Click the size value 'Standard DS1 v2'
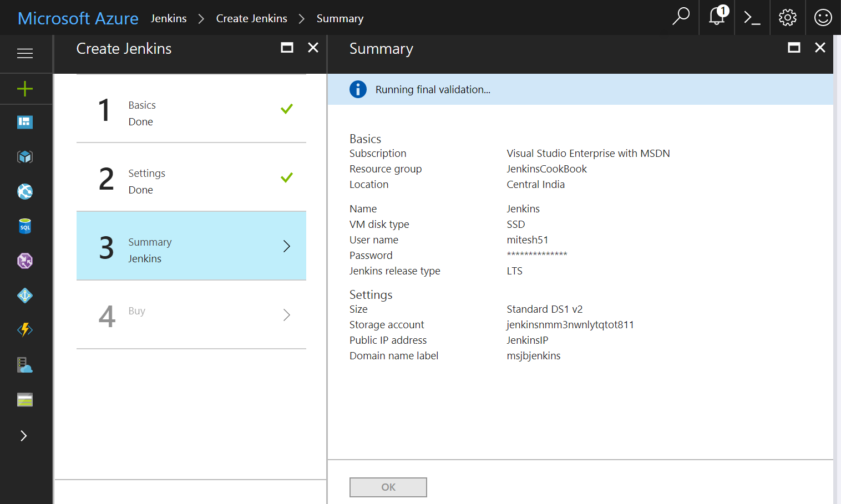841x504 pixels. (544, 309)
